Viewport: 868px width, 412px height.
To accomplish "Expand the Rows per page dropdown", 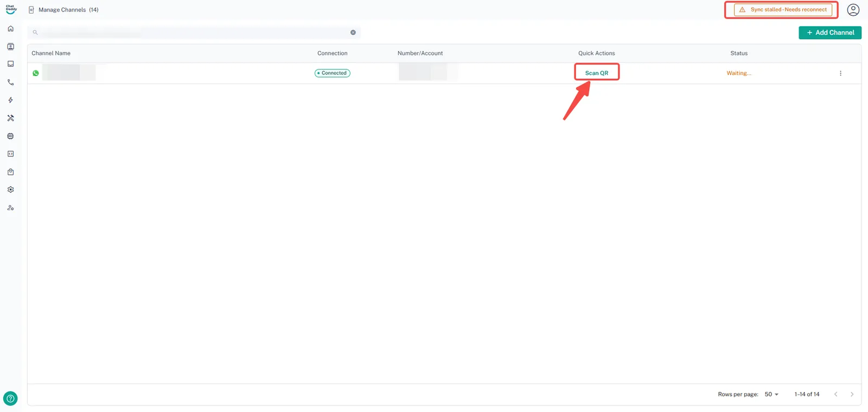I will coord(771,394).
